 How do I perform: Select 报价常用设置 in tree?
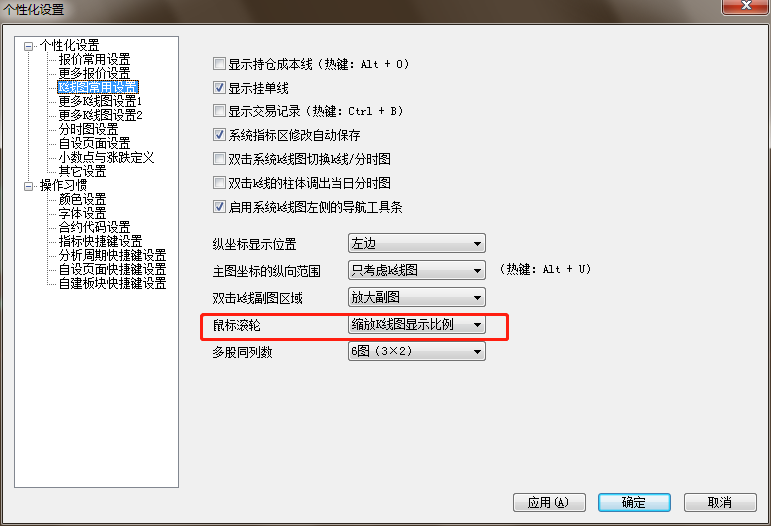94,59
